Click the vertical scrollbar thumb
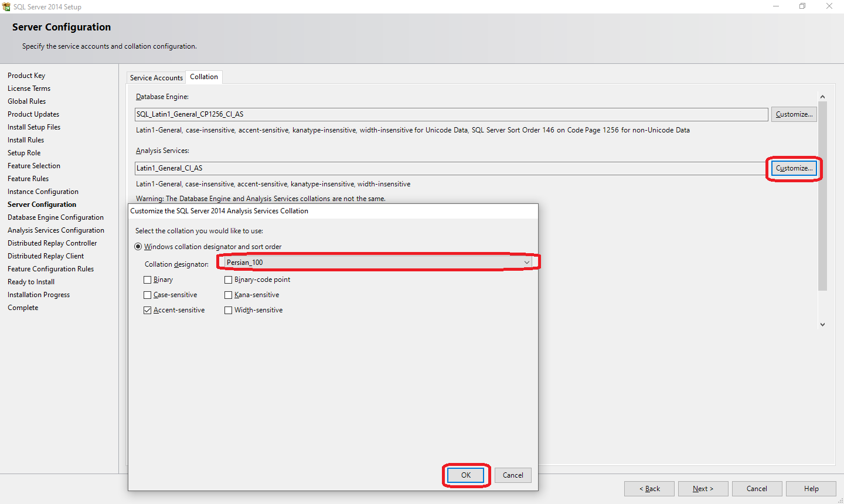This screenshot has height=504, width=844. [x=822, y=196]
